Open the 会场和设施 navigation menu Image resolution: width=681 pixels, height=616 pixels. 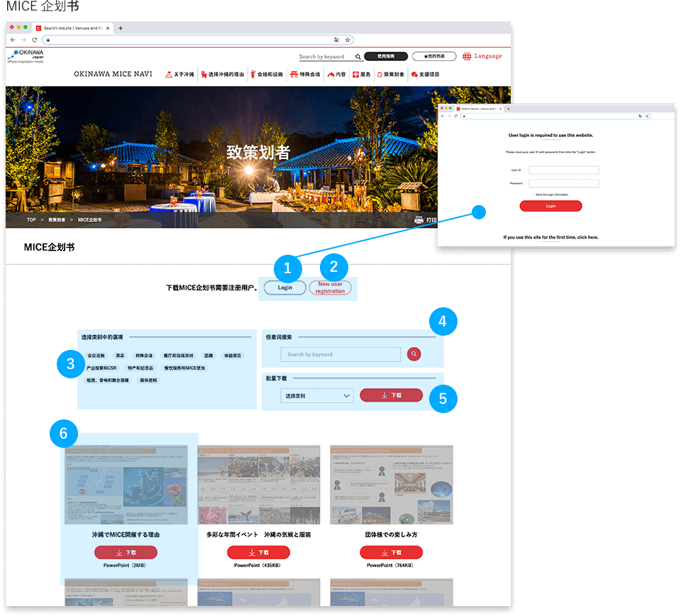click(266, 75)
